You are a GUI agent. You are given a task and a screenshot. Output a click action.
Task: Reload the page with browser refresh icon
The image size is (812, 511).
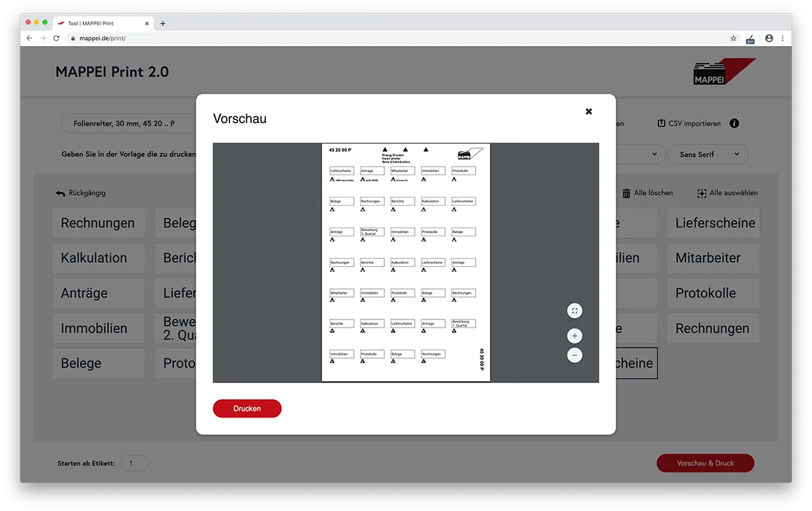(x=56, y=39)
